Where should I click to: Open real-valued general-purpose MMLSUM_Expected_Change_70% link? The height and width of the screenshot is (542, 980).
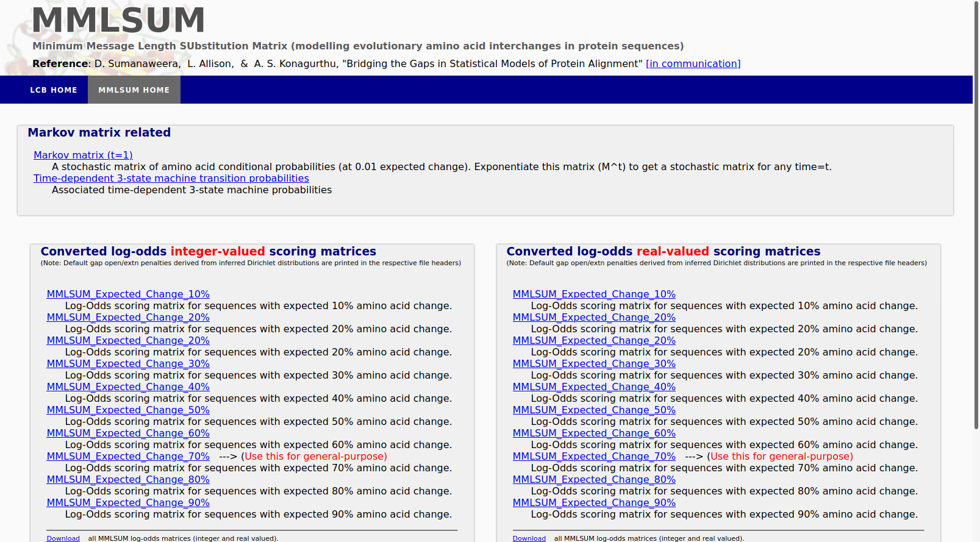tap(594, 457)
